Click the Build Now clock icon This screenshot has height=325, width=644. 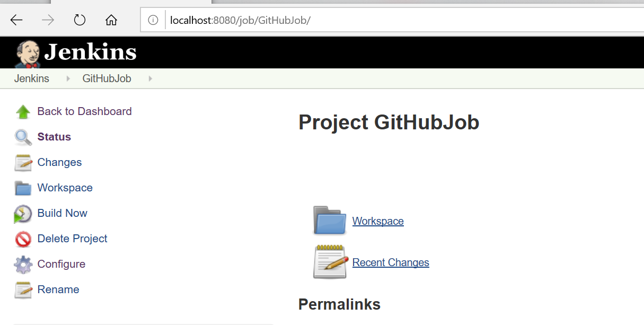(23, 214)
